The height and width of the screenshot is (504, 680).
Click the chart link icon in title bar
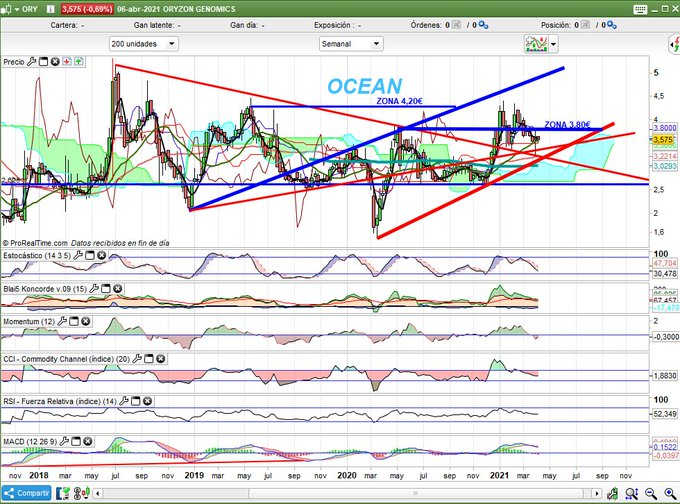[x=6, y=9]
